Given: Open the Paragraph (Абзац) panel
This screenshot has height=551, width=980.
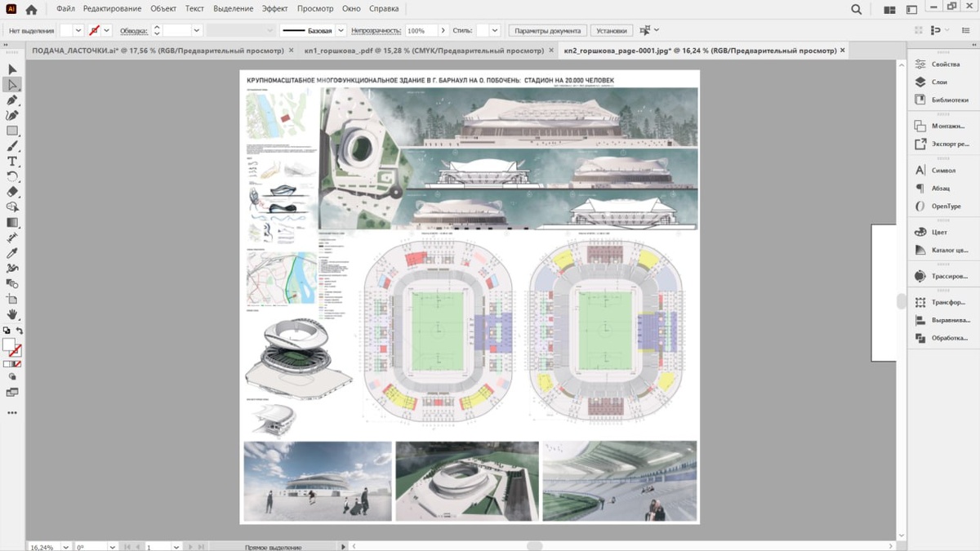Looking at the screenshot, I should pyautogui.click(x=942, y=189).
